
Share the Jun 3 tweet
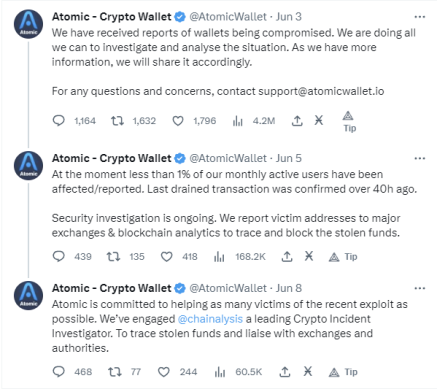click(x=297, y=120)
